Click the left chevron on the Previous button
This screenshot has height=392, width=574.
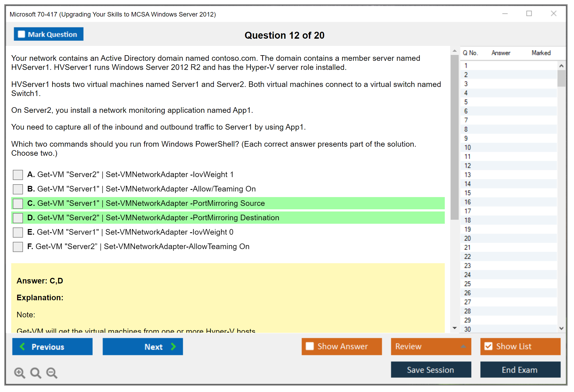[x=23, y=347]
